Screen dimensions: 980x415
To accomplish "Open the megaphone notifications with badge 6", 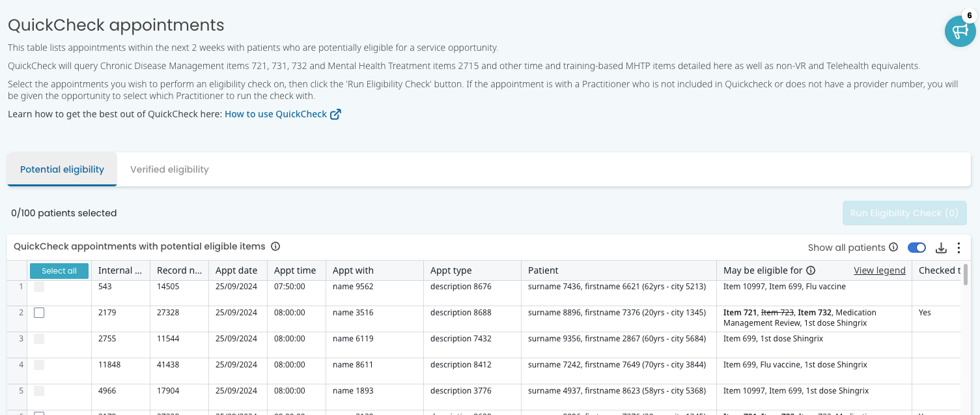I will (960, 31).
